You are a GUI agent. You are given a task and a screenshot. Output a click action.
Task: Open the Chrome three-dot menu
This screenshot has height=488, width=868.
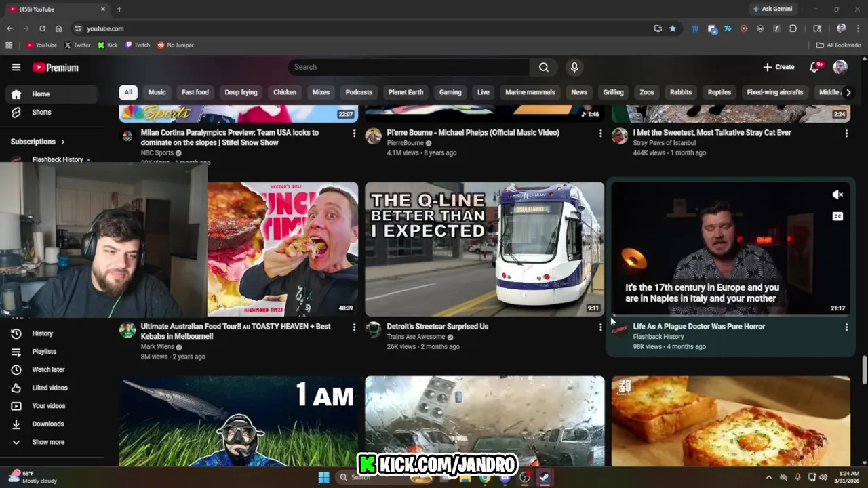859,28
